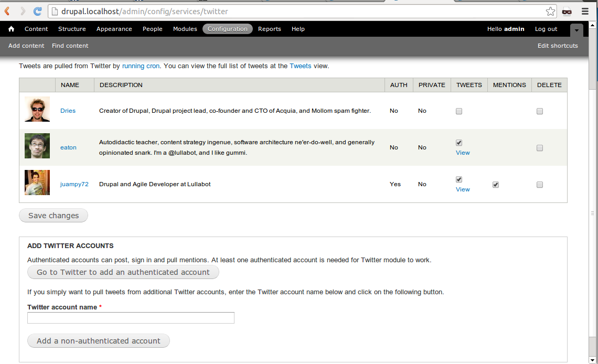Go back with browser back arrow
The width and height of the screenshot is (598, 364).
pos(7,12)
